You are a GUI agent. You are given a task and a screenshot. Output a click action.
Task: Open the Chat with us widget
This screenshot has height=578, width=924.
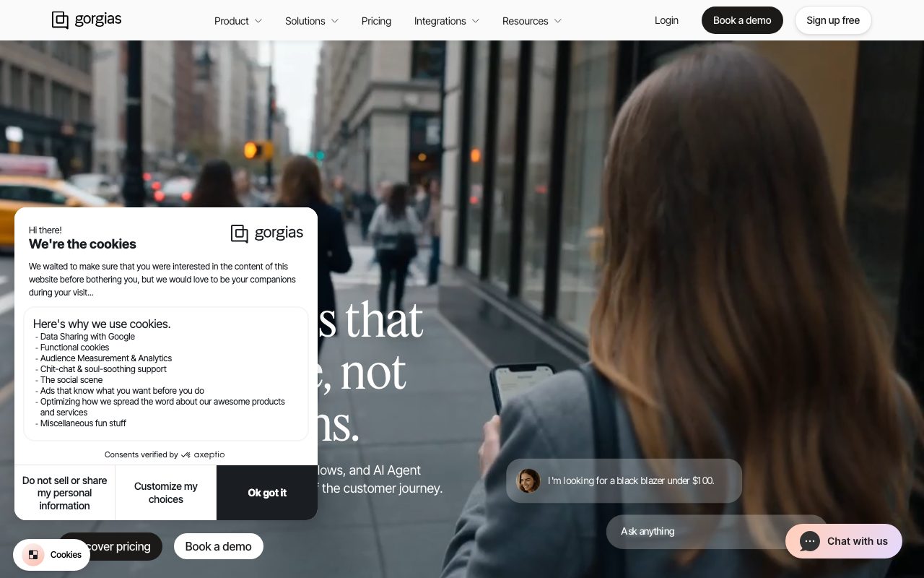tap(844, 541)
